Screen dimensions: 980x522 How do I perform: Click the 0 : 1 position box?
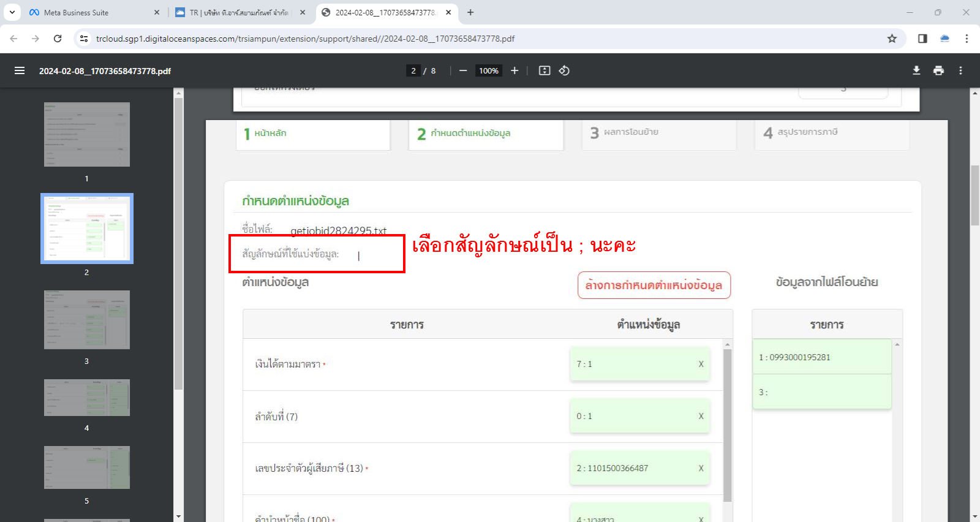point(639,416)
